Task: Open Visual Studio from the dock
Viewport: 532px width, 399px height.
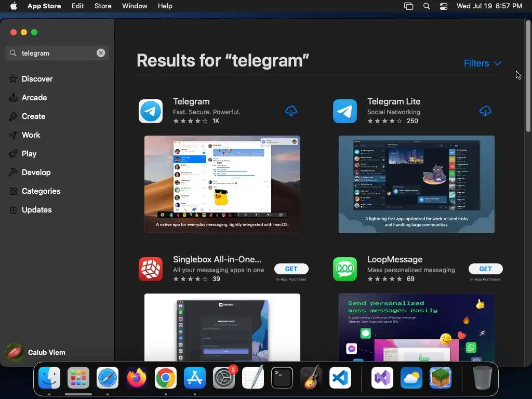Action: coord(382,378)
